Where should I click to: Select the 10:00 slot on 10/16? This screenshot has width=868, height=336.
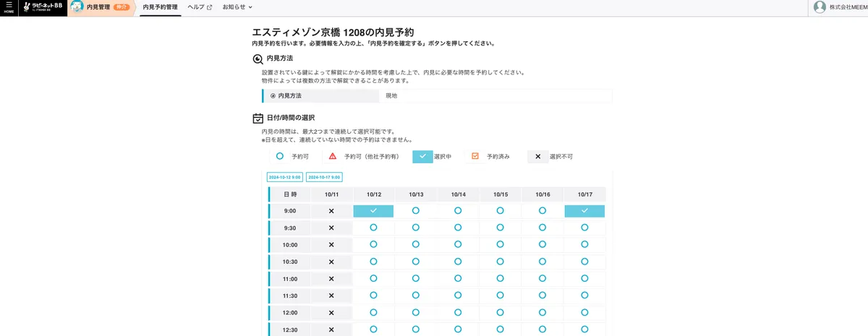point(542,245)
